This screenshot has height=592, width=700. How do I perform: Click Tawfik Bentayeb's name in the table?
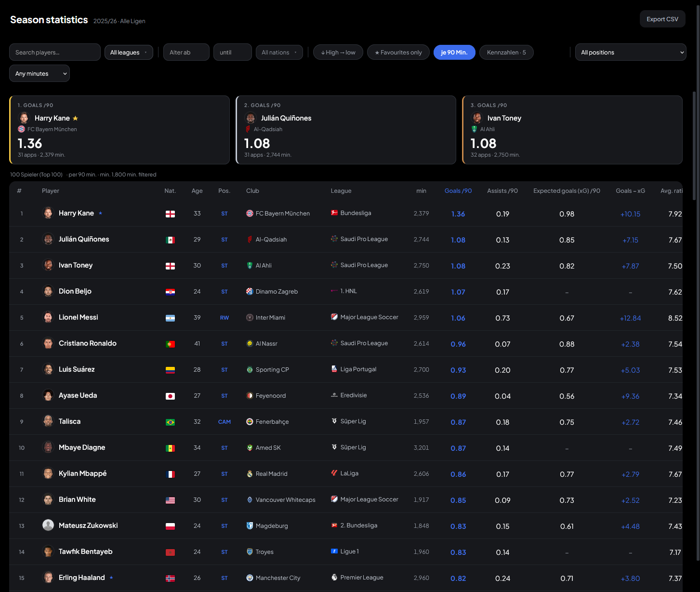[x=86, y=552]
